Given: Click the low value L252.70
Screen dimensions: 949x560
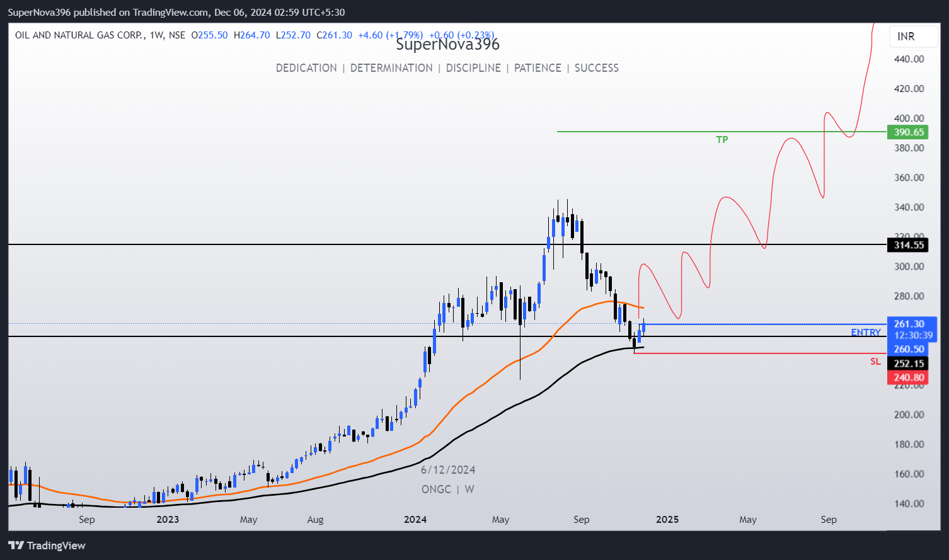Looking at the screenshot, I should (x=293, y=35).
